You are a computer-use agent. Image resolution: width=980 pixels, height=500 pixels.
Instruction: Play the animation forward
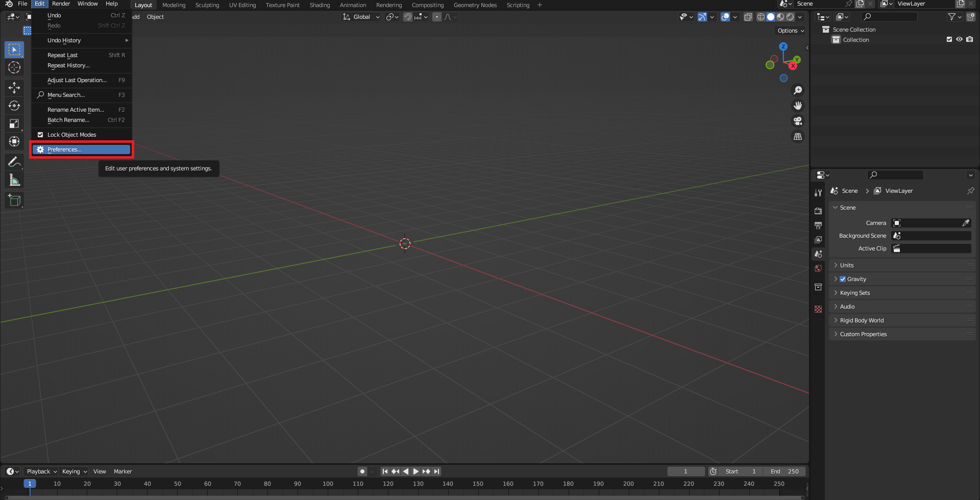(416, 471)
